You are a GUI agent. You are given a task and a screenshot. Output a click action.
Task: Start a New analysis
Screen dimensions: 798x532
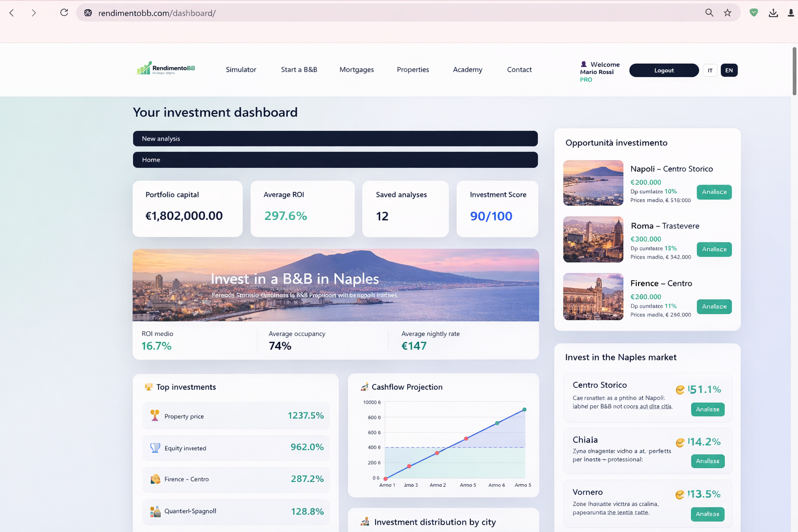[x=335, y=139]
